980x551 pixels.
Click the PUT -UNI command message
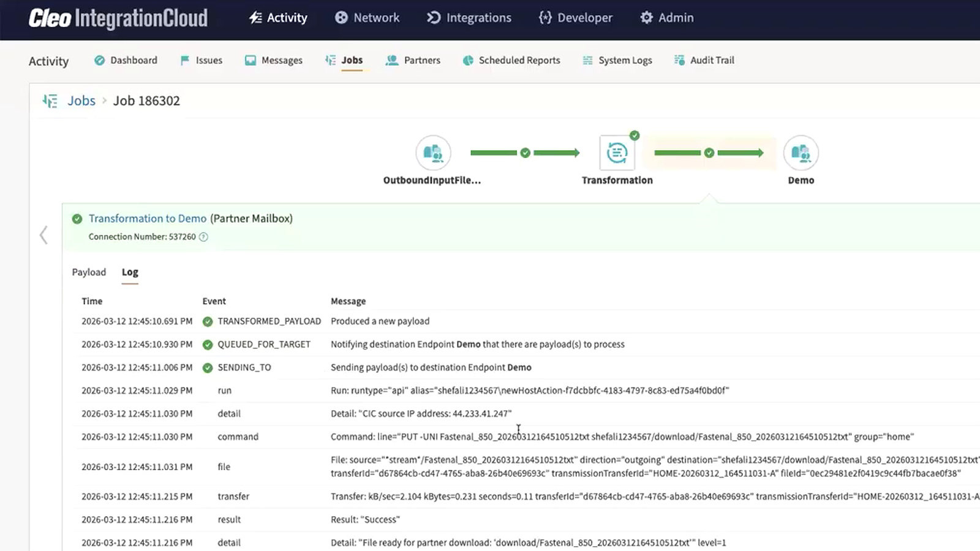click(622, 437)
